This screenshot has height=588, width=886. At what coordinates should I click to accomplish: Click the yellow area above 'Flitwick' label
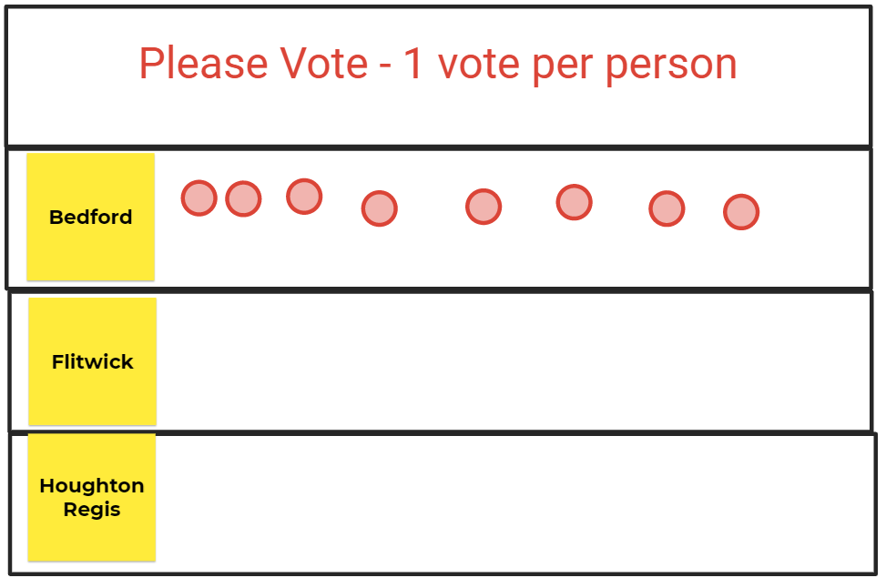pos(92,323)
